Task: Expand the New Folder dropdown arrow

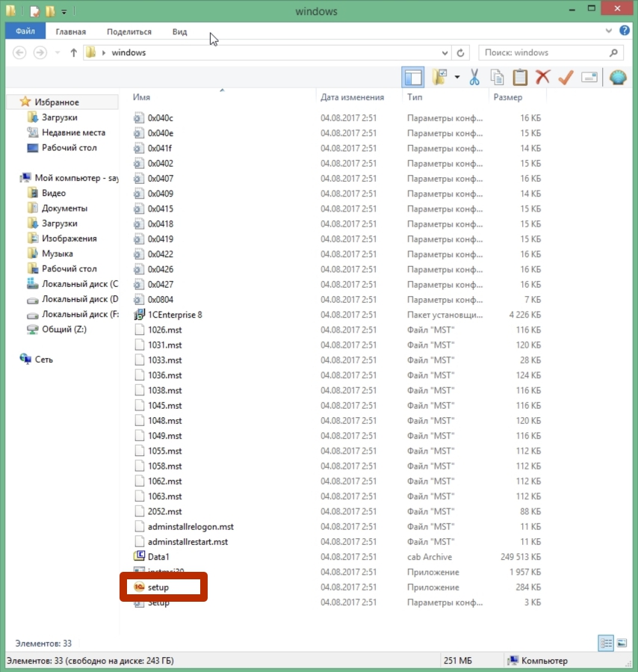Action: coord(456,77)
